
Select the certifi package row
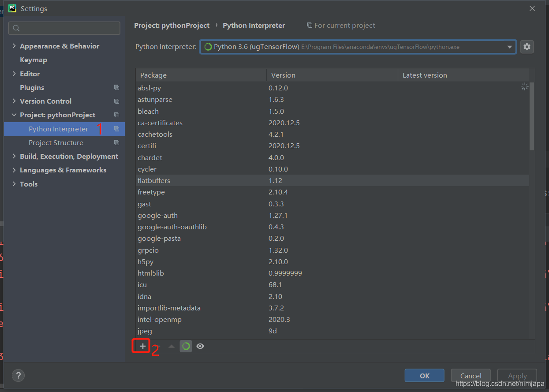click(x=332, y=146)
